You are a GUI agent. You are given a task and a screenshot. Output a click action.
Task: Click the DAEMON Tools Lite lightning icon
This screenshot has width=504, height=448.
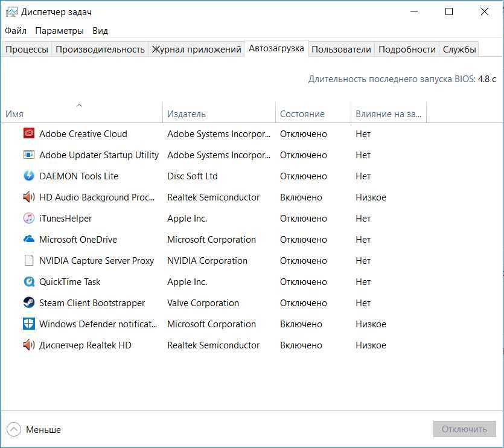tap(29, 176)
